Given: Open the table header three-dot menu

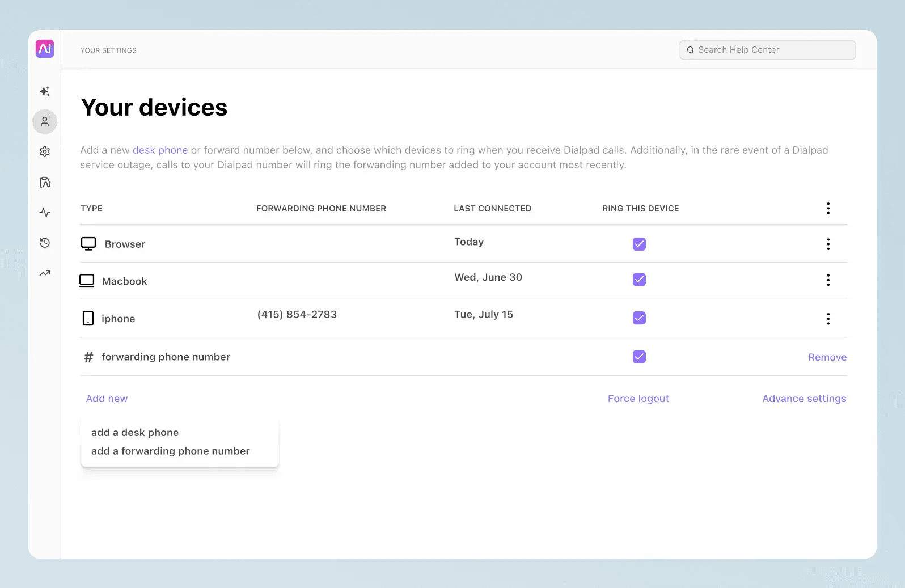Looking at the screenshot, I should (828, 208).
